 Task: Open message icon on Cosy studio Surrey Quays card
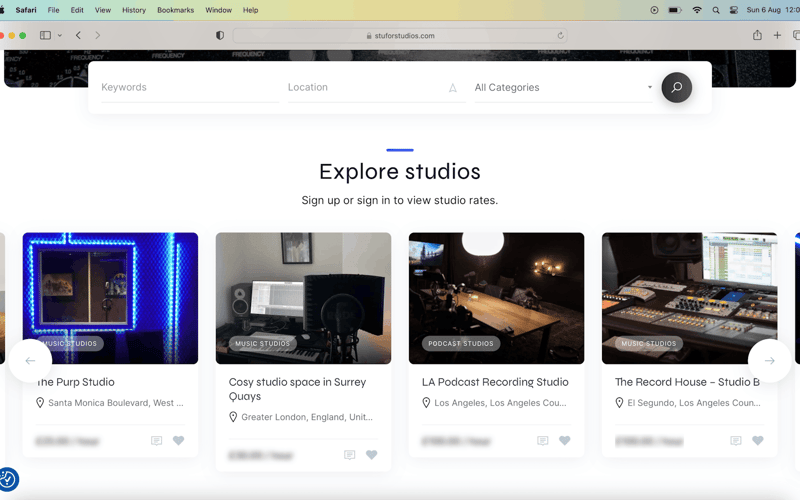tap(349, 455)
